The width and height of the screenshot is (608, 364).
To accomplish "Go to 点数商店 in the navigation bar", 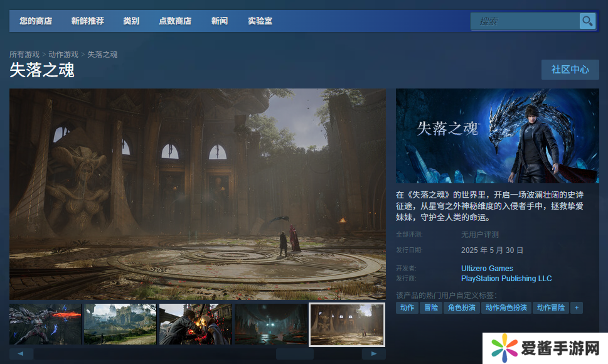I will coord(175,21).
